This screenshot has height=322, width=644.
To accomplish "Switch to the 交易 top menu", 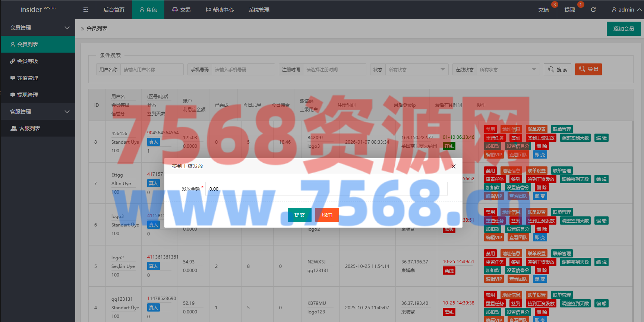I will [181, 10].
